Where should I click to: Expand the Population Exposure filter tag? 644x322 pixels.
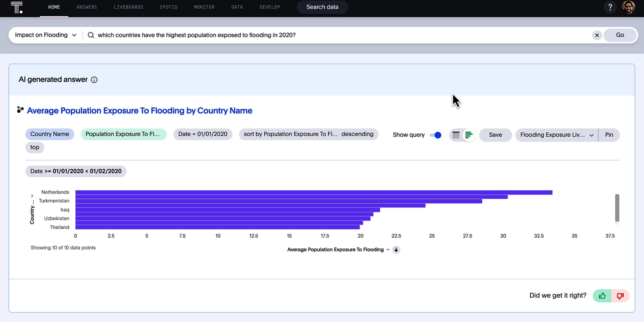123,134
